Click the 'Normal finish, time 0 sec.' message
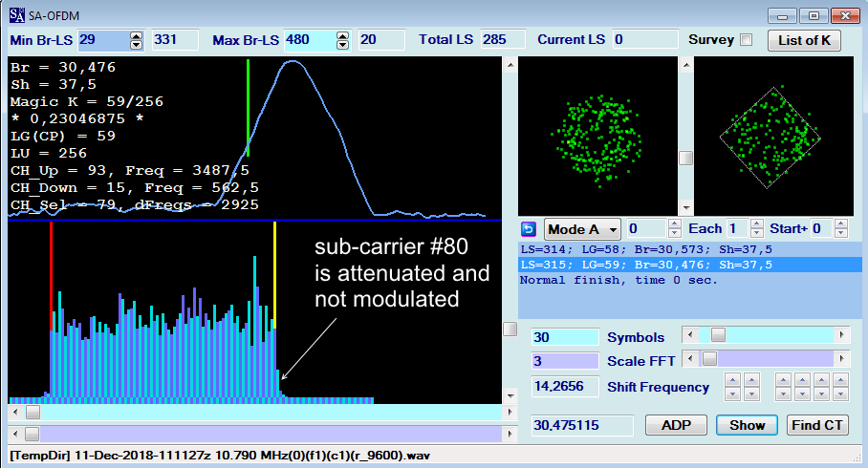Image resolution: width=868 pixels, height=468 pixels. coord(618,280)
